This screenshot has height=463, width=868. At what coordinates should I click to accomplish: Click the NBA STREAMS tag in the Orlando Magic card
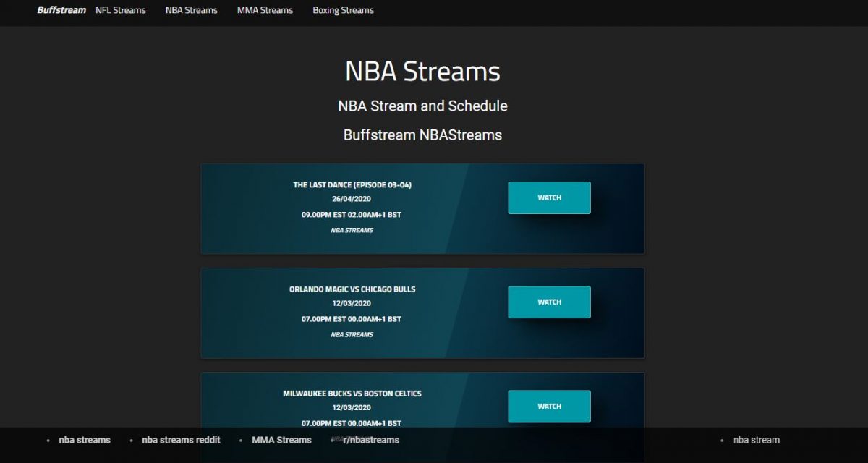point(352,335)
